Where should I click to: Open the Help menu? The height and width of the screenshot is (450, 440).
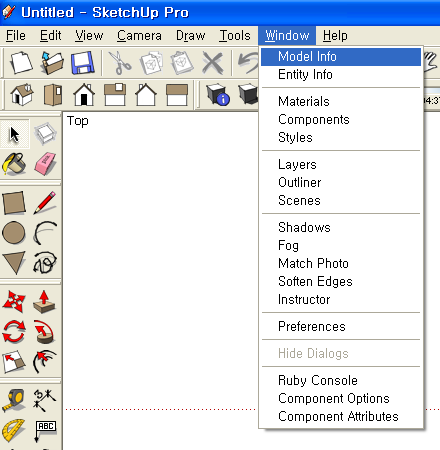coord(335,36)
